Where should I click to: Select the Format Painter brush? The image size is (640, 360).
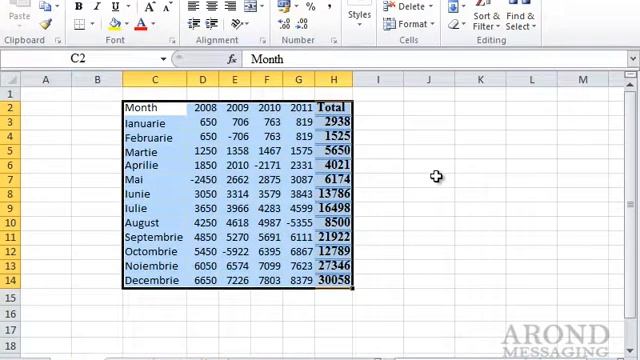[46, 24]
